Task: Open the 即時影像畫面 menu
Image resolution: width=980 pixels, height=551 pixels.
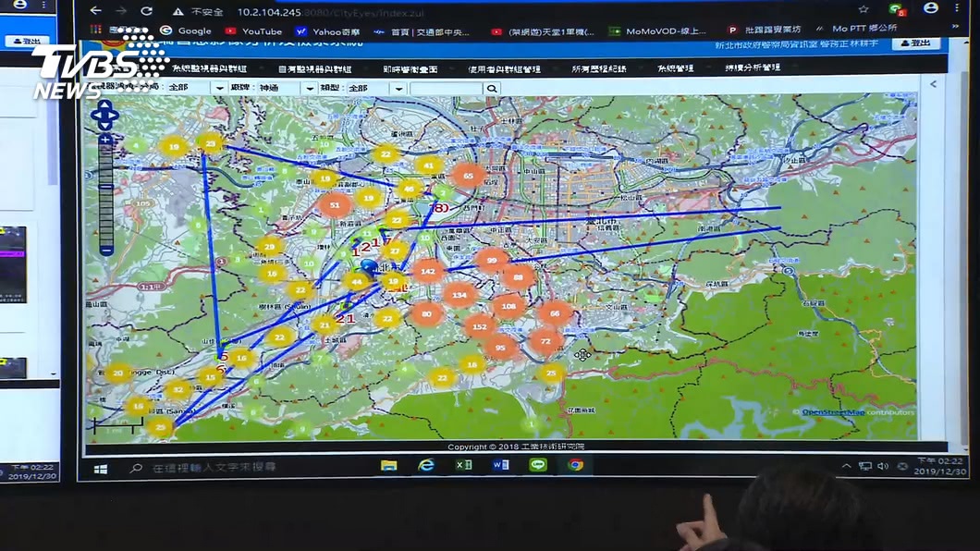Action: pyautogui.click(x=410, y=69)
